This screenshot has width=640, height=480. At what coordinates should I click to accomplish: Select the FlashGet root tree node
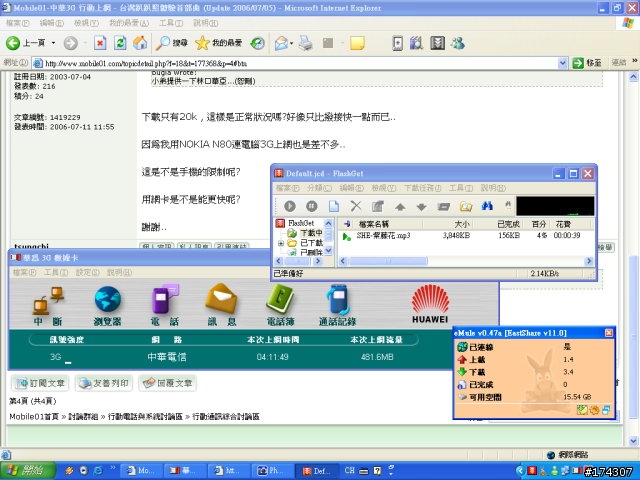(301, 223)
